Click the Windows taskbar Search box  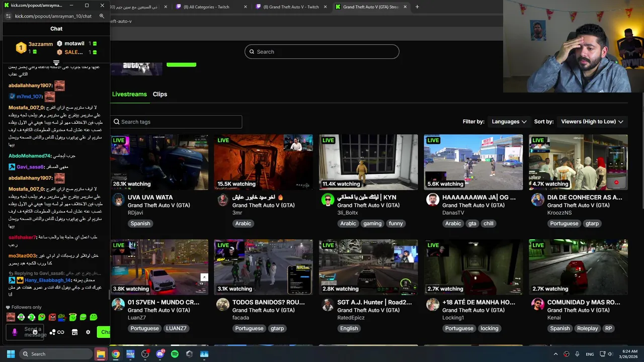[x=55, y=354]
